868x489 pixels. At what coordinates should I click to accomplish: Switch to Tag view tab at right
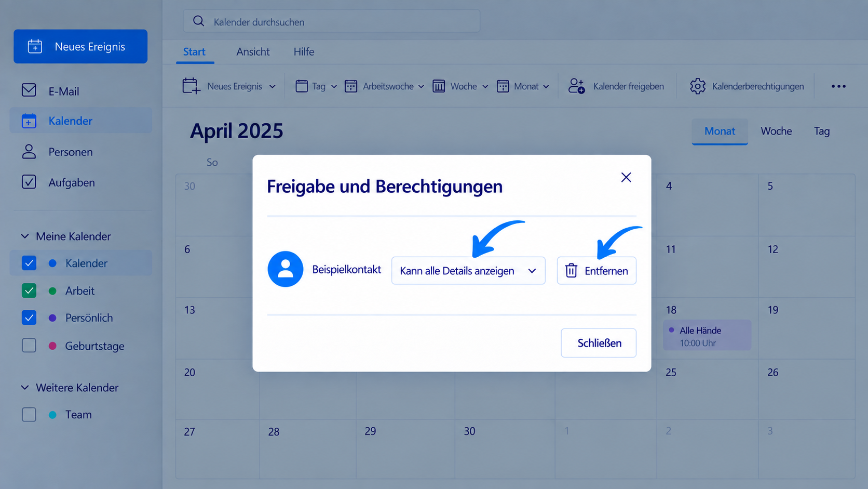pyautogui.click(x=822, y=131)
